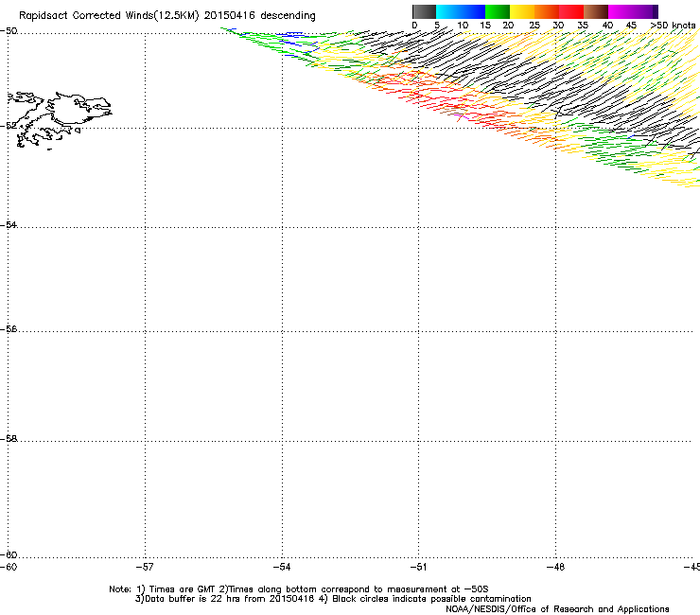Click the '-56' latitude label on the left axis
The width and height of the screenshot is (700, 615).
coord(9,328)
